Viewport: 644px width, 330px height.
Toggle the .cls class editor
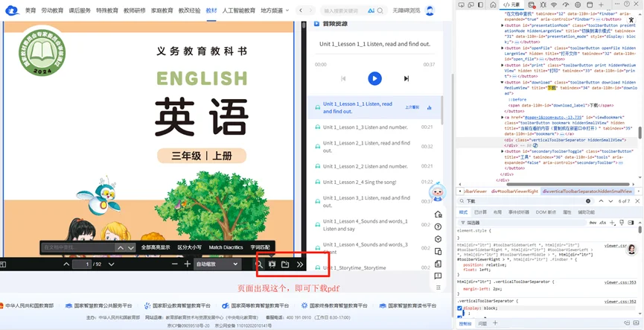click(602, 222)
